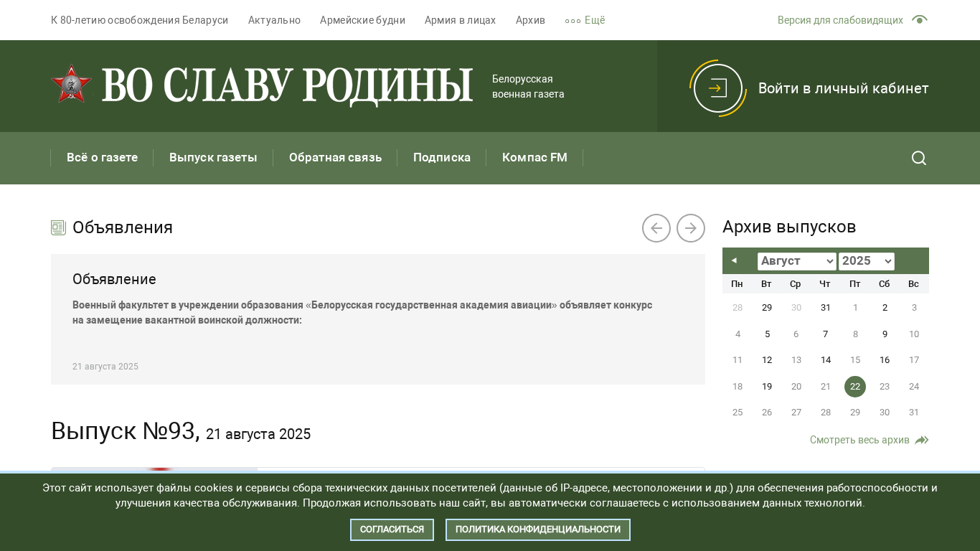Image resolution: width=980 pixels, height=551 pixels.
Task: Select calendar date 7 under Чт
Action: point(826,334)
